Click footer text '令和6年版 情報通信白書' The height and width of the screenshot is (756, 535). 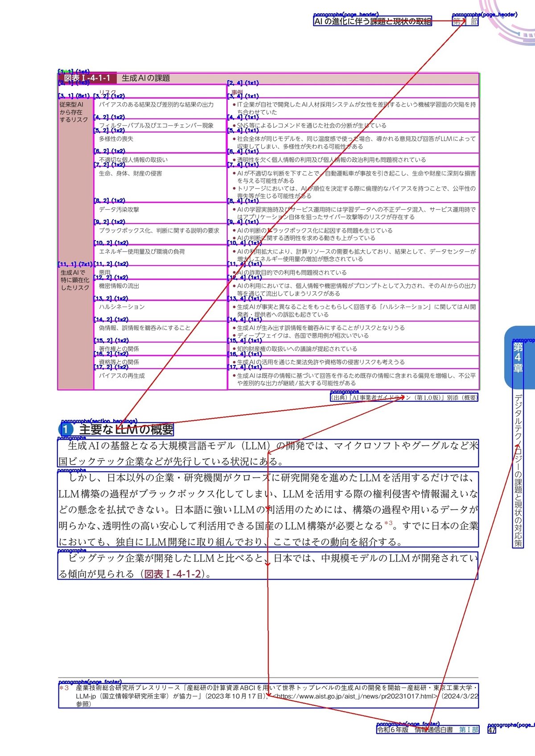(x=415, y=730)
